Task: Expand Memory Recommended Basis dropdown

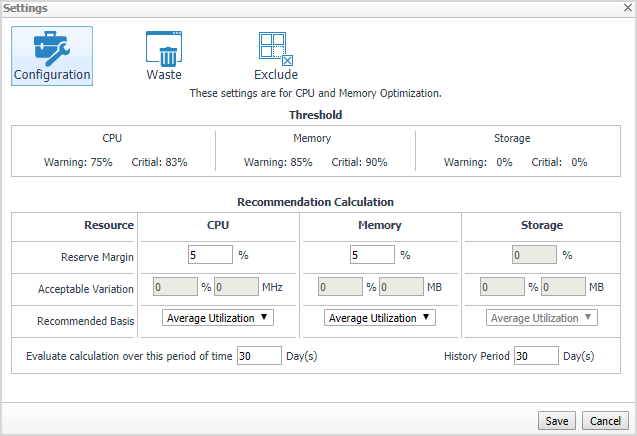Action: click(x=380, y=318)
